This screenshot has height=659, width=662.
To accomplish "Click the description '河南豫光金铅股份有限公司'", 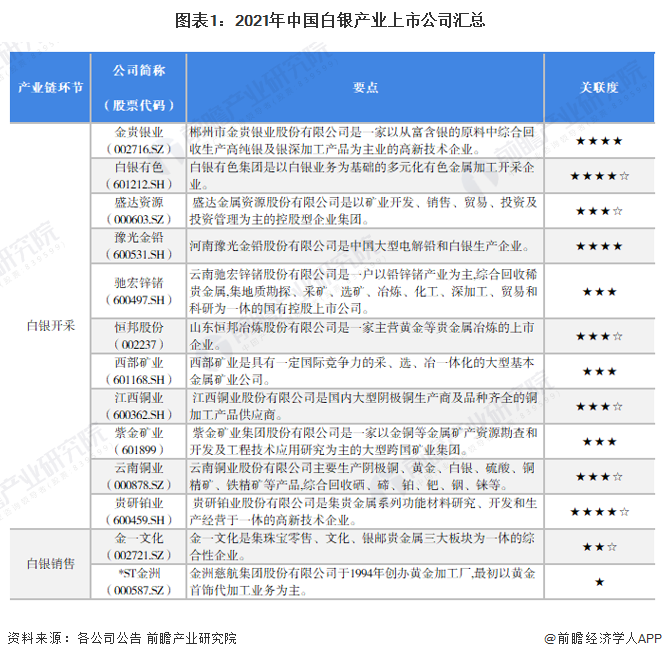I will coord(359,246).
